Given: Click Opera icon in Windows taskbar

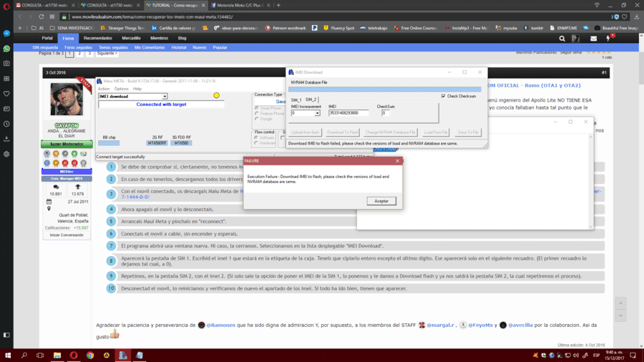Looking at the screenshot, I should coord(74,355).
